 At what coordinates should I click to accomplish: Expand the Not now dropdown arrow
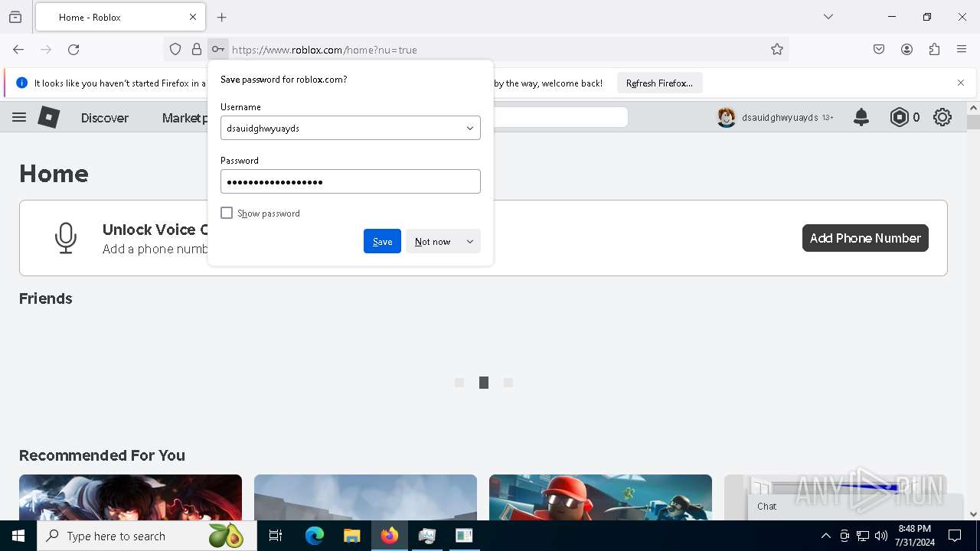[470, 241]
